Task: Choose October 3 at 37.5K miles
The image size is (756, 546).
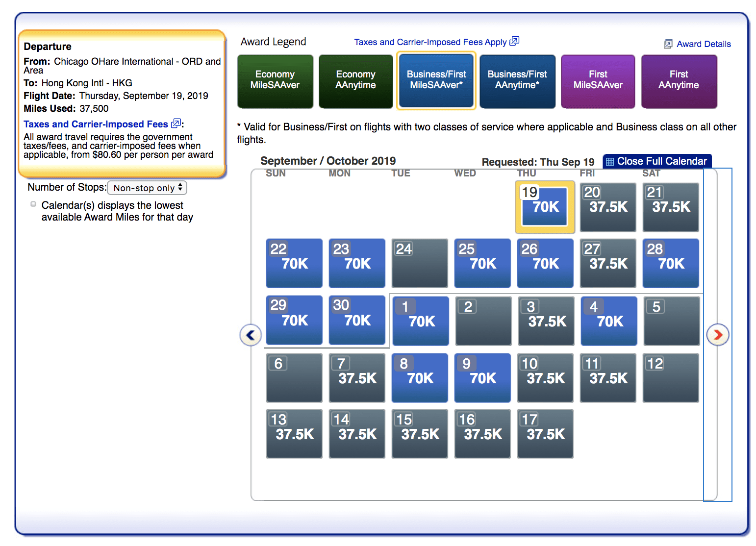Action: (x=546, y=321)
